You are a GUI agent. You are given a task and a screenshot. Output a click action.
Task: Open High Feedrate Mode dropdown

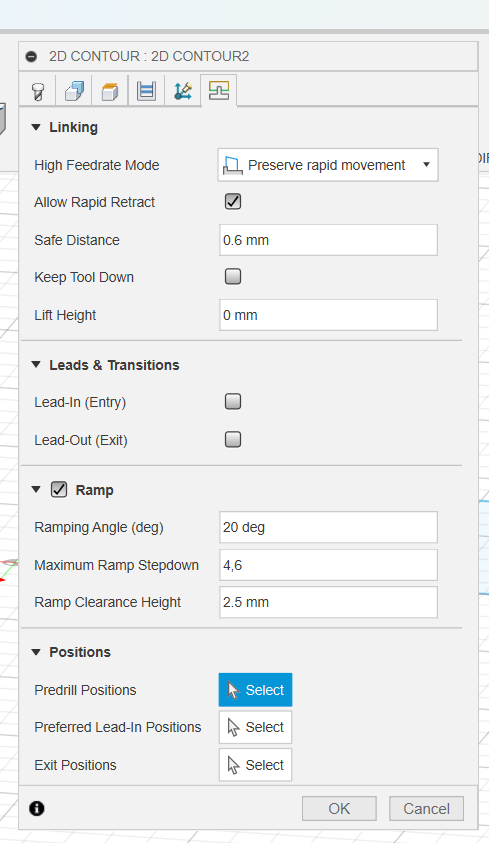click(x=328, y=165)
